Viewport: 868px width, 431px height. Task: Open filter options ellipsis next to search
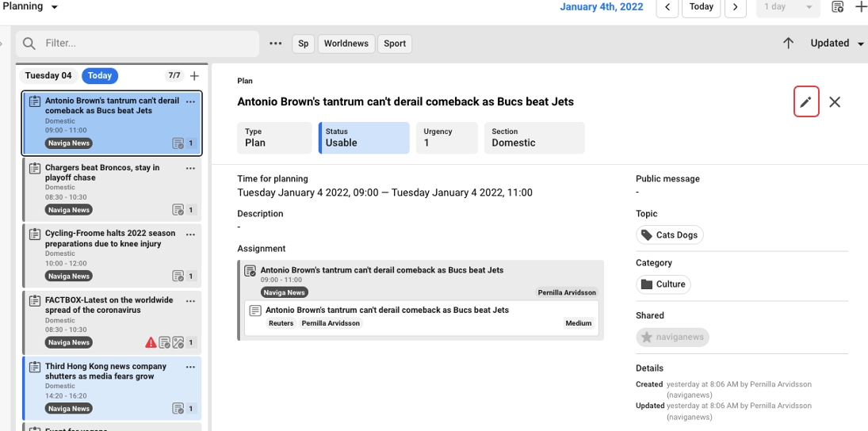(x=275, y=44)
